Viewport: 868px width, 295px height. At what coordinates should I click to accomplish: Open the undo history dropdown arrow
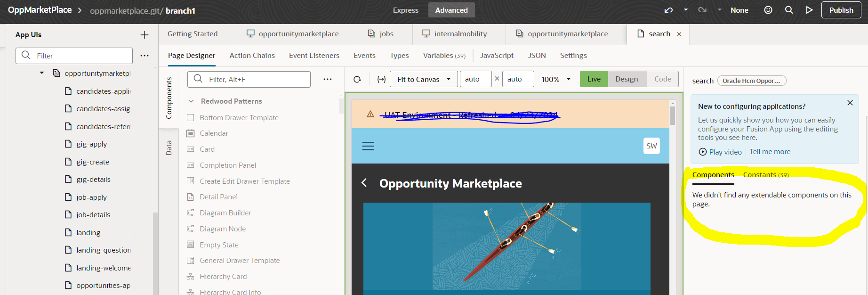pos(686,10)
